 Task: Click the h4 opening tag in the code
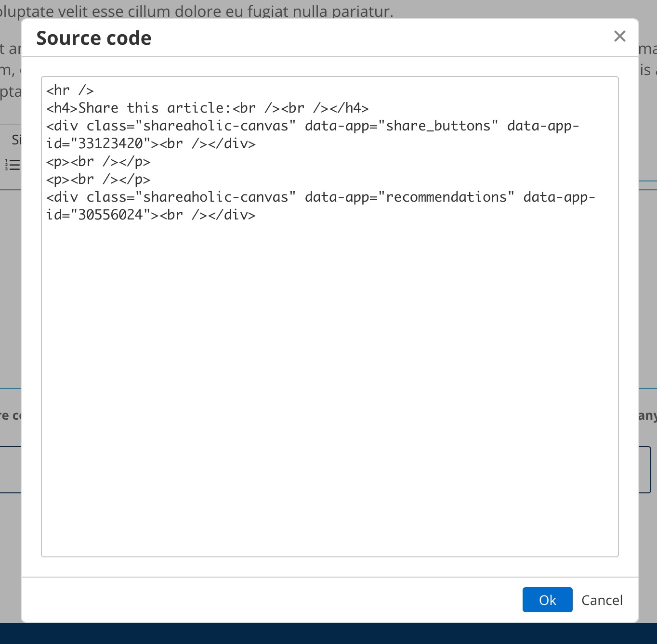(61, 108)
